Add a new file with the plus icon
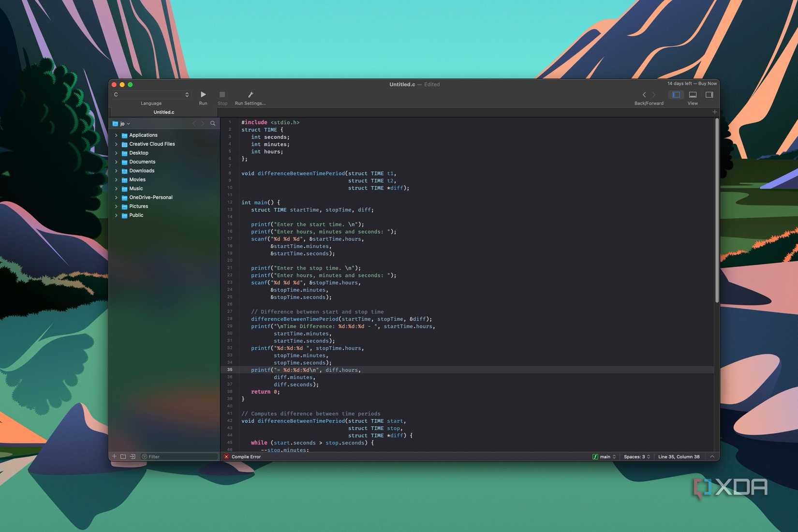This screenshot has height=532, width=798. pyautogui.click(x=114, y=456)
